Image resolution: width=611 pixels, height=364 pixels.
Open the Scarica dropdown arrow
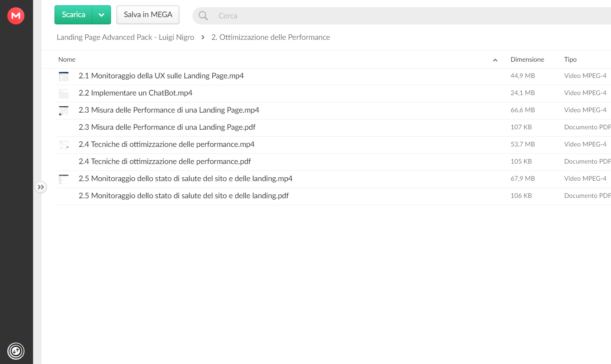coord(102,15)
